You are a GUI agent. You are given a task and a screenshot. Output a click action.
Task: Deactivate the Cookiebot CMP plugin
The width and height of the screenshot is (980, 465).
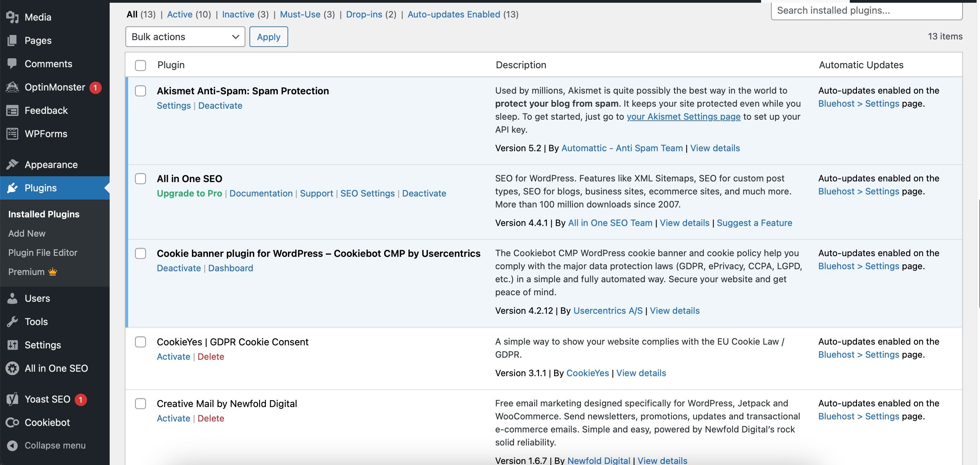click(x=179, y=268)
